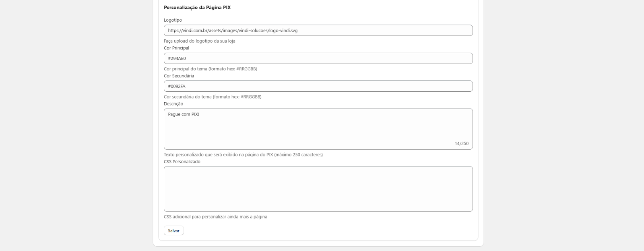Click the 'CSS adicional' helper text
Screen dimensions: 644x251
215,217
